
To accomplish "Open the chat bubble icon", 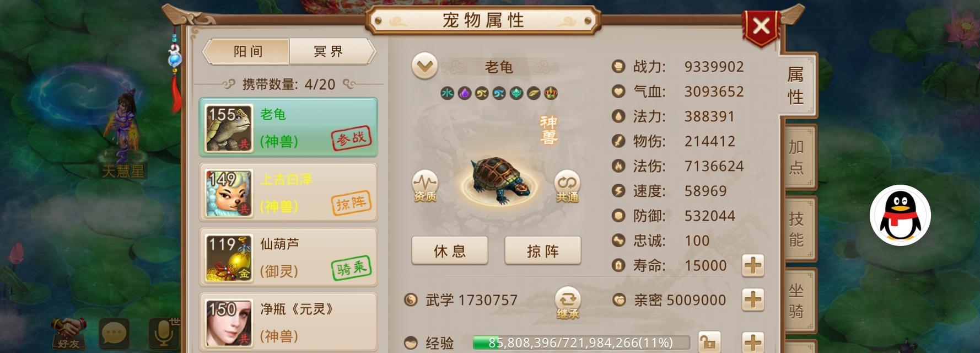I will tap(115, 333).
